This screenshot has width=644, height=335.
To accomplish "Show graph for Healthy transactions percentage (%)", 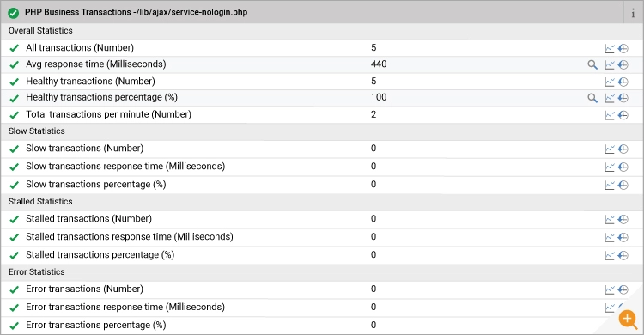I will tap(610, 98).
